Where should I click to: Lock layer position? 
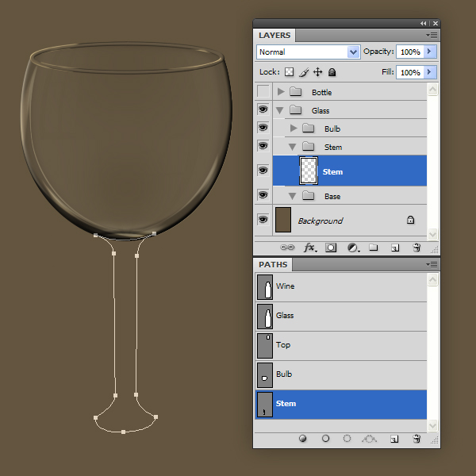coord(317,72)
